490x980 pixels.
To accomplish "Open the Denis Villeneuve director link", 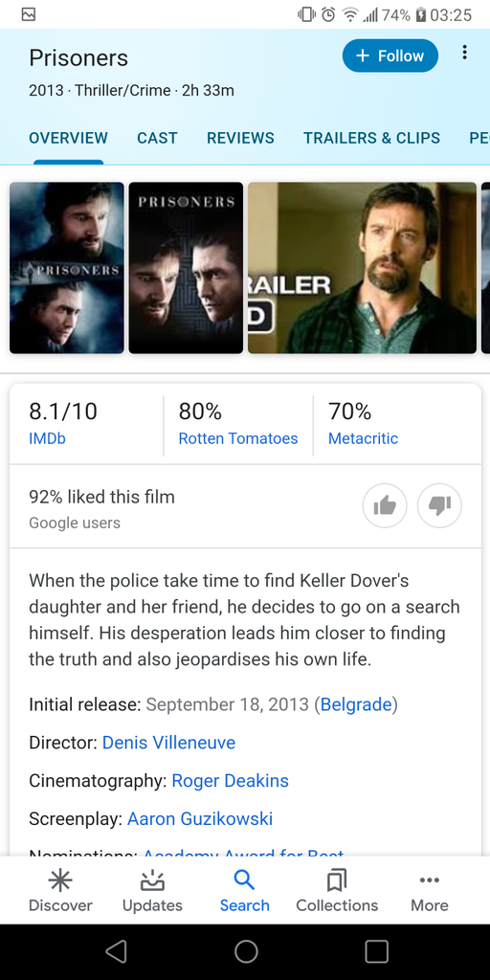I will [168, 743].
